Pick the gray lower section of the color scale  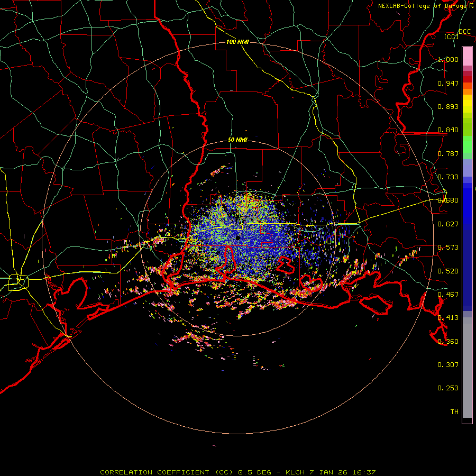coord(467,368)
